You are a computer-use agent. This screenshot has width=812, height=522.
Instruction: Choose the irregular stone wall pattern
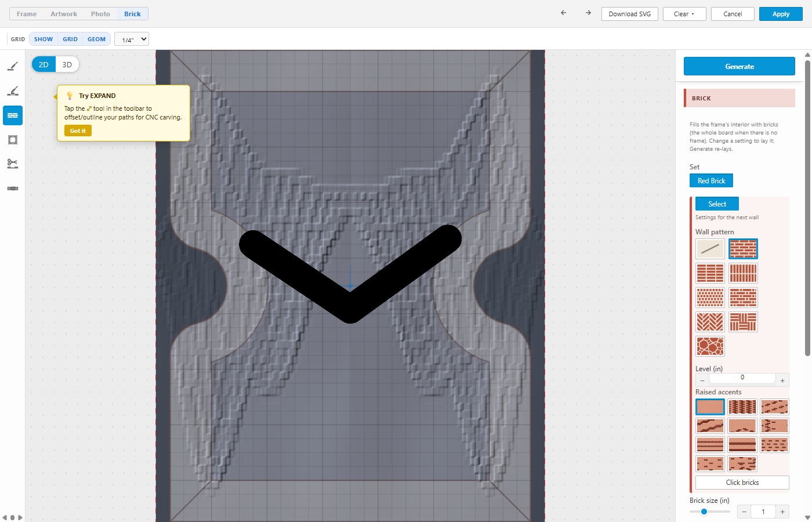[x=710, y=346]
